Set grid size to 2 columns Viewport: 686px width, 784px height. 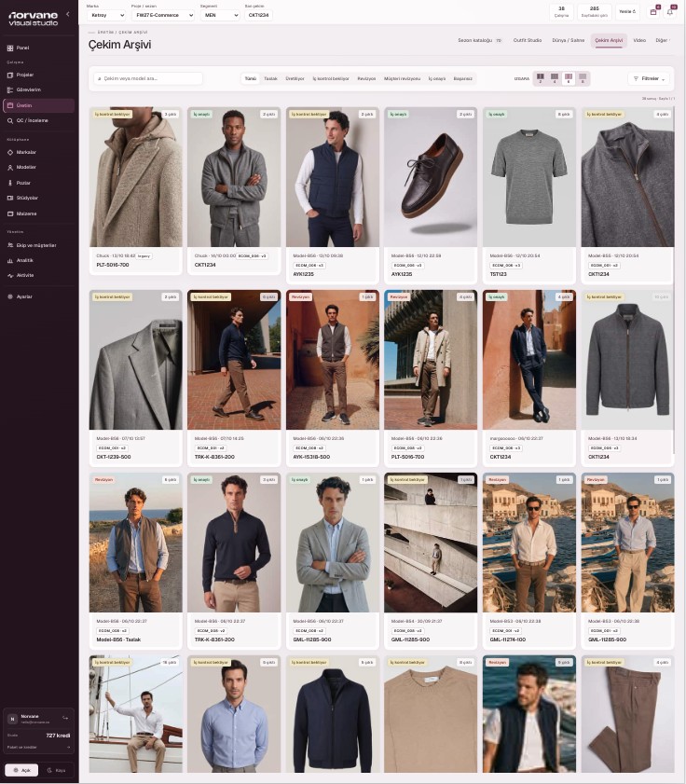tap(541, 78)
